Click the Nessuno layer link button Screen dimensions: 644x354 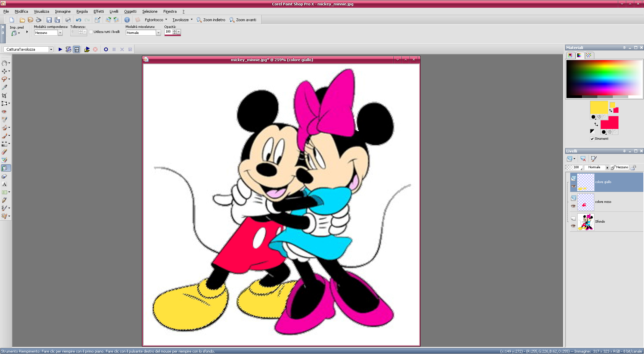(x=619, y=167)
